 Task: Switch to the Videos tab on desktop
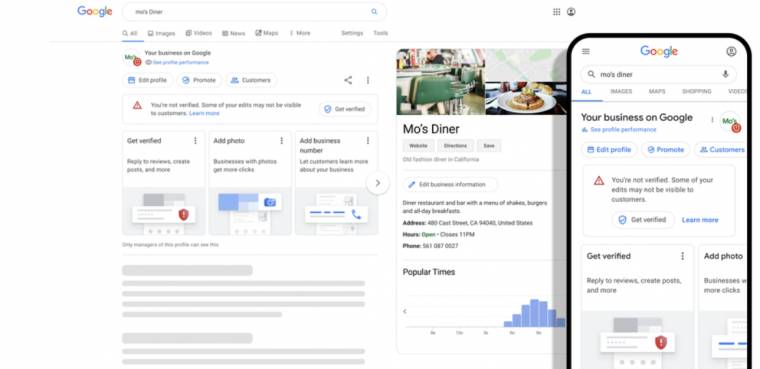point(199,33)
